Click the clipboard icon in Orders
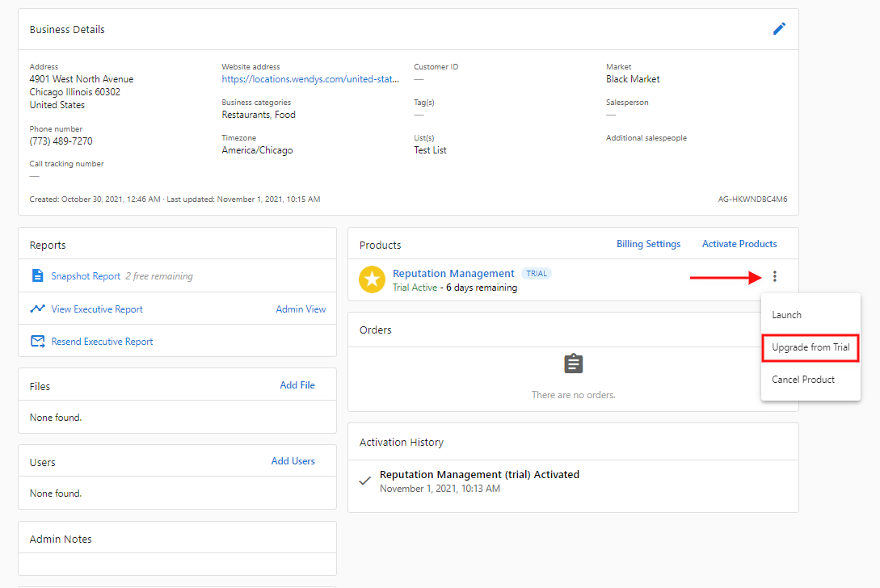The width and height of the screenshot is (880, 588). [x=573, y=363]
